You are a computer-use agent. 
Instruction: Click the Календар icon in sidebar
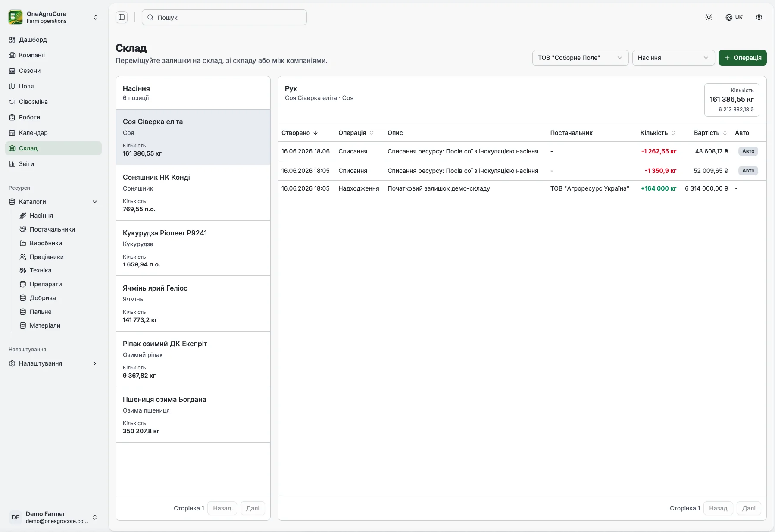[x=12, y=133]
